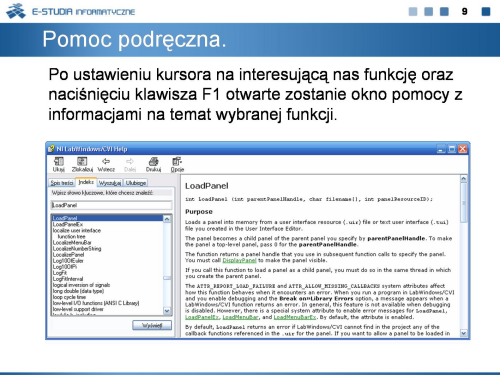Screen dimensions: 500x375
Task: Switch to the Spis treści tab
Action: click(x=62, y=183)
